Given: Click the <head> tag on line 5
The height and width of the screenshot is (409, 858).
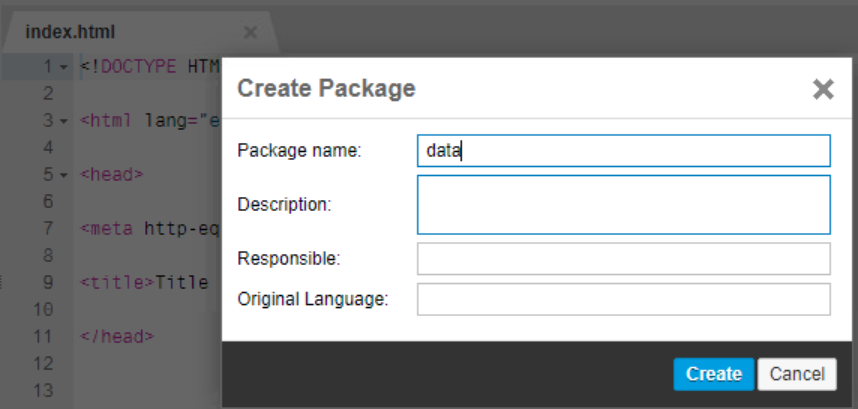Looking at the screenshot, I should coord(112,175).
